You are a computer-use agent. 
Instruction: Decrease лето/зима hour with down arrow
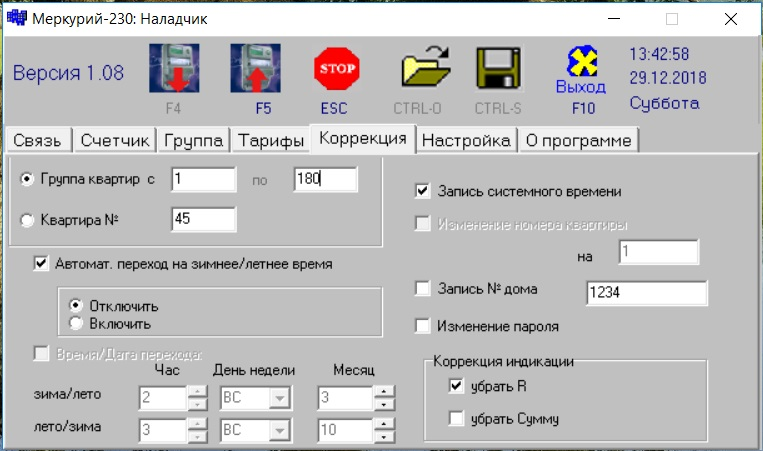point(198,436)
